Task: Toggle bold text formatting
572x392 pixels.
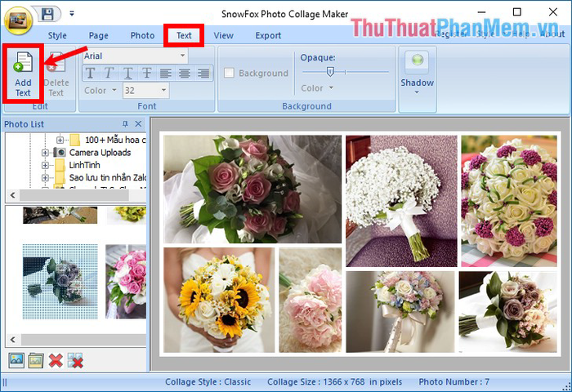Action: coord(91,73)
